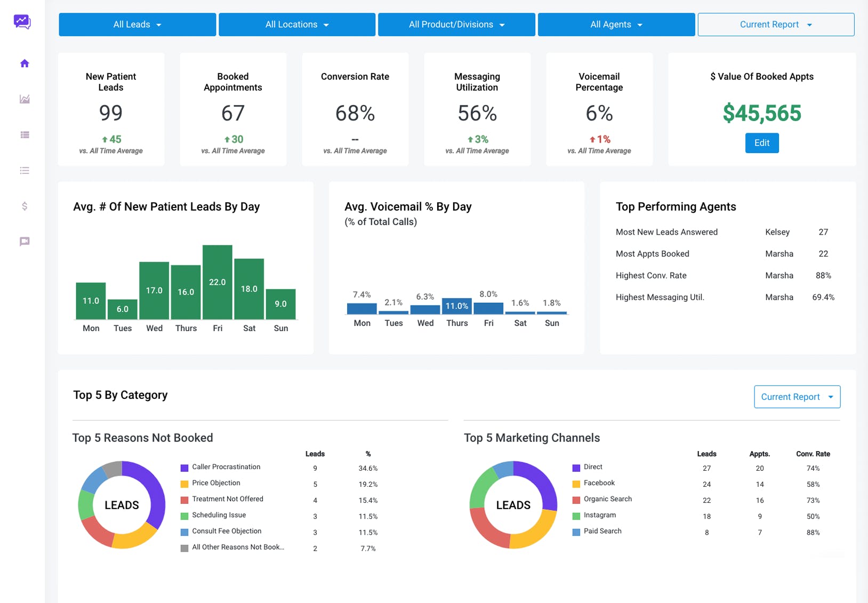Open the bulleted list sidebar icon
The width and height of the screenshot is (868, 603).
click(x=25, y=171)
